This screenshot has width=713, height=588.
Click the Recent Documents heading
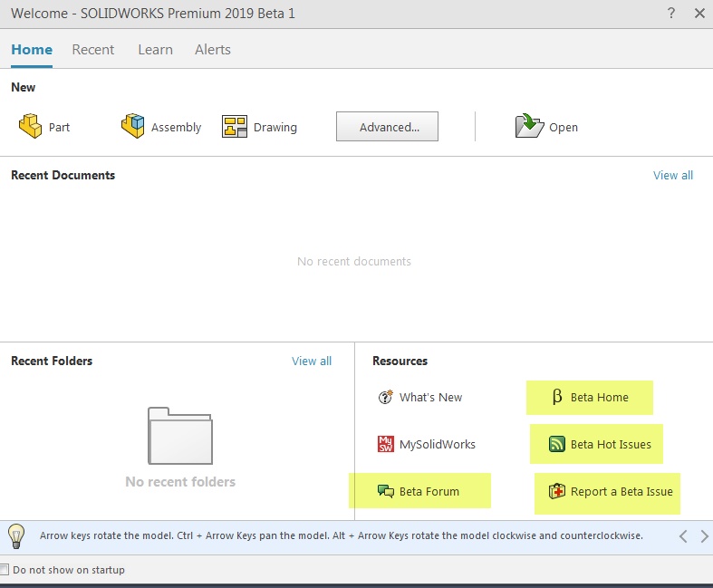(63, 175)
